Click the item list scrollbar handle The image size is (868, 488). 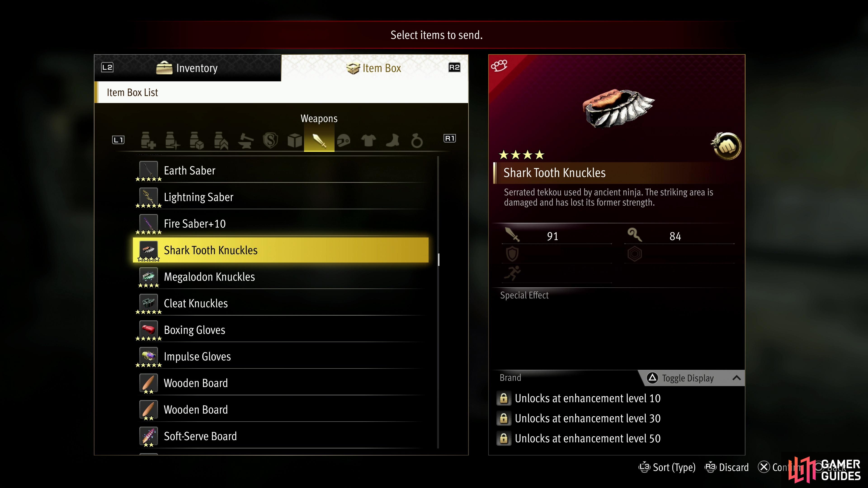[438, 260]
